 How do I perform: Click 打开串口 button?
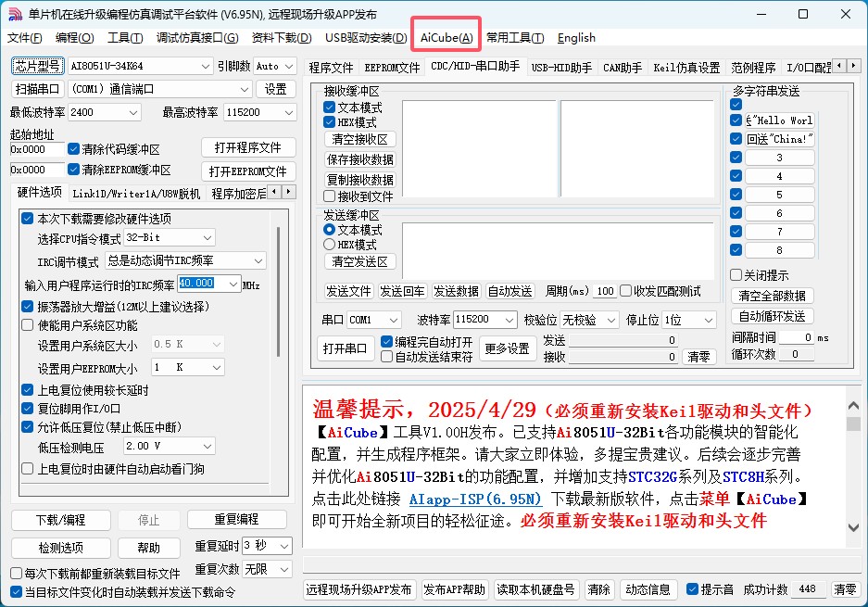coord(345,349)
